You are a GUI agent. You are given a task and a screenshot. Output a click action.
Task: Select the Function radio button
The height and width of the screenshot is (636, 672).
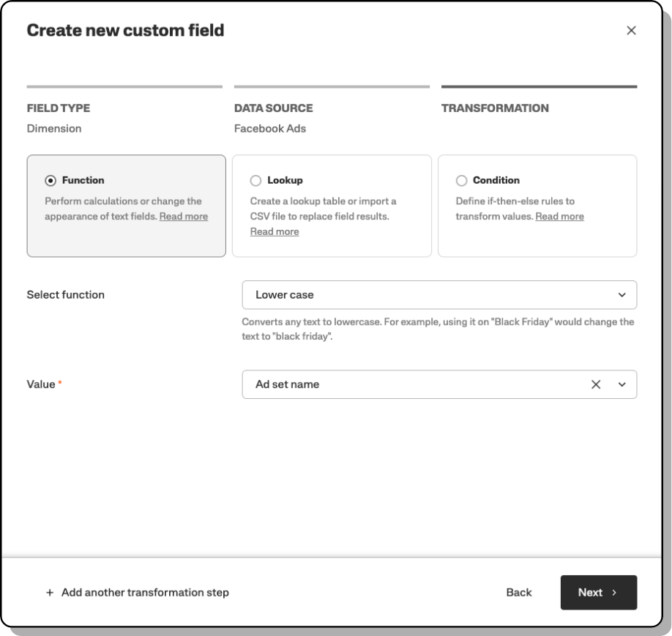[51, 181]
